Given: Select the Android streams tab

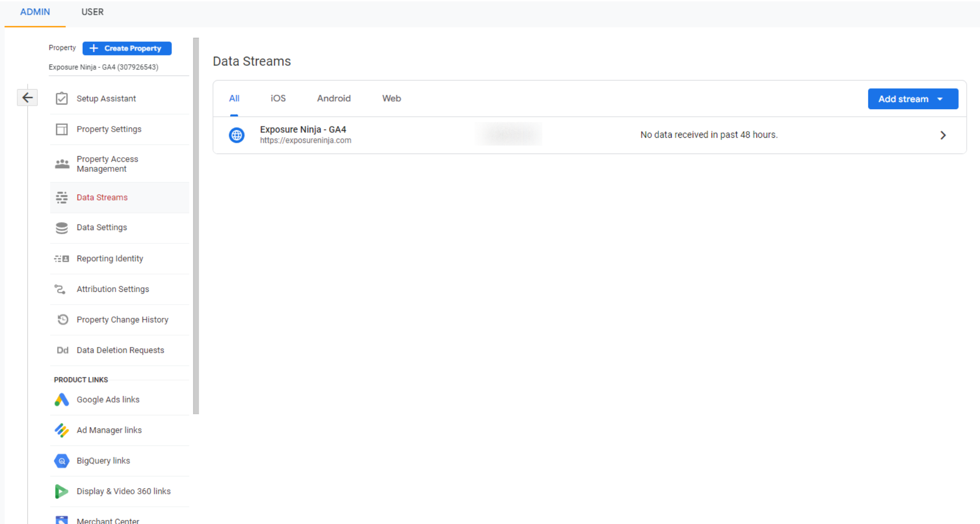Looking at the screenshot, I should click(x=334, y=98).
